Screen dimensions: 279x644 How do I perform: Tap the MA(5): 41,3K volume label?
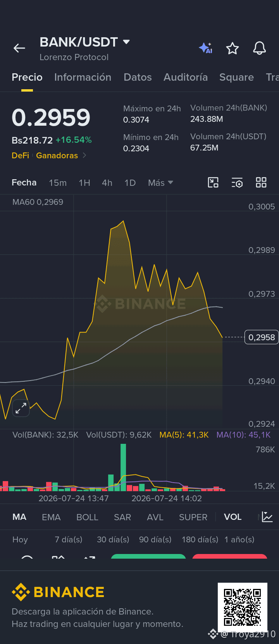pos(184,435)
